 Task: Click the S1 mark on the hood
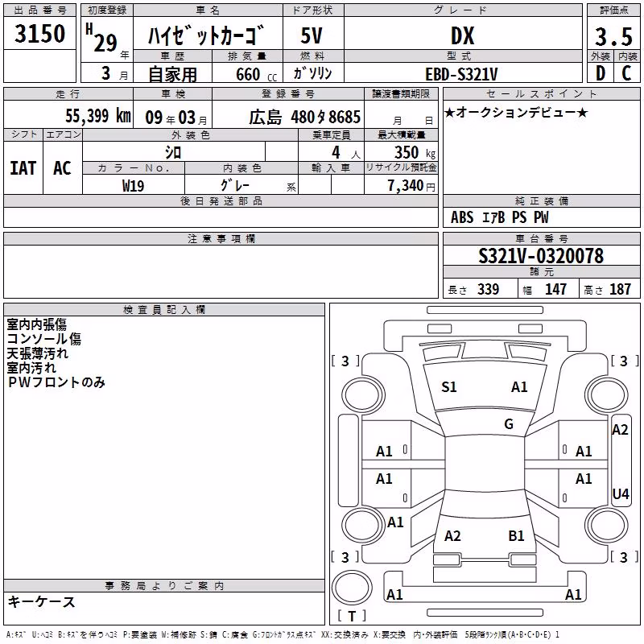click(449, 387)
